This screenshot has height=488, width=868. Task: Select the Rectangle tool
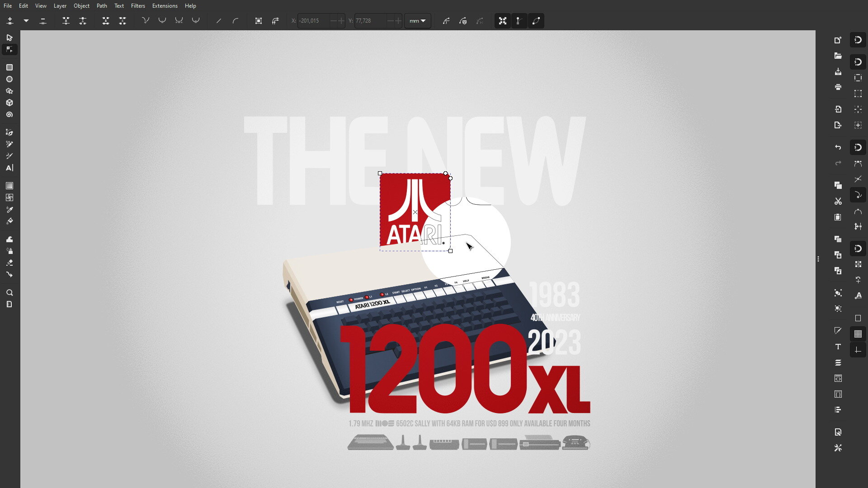click(x=9, y=67)
